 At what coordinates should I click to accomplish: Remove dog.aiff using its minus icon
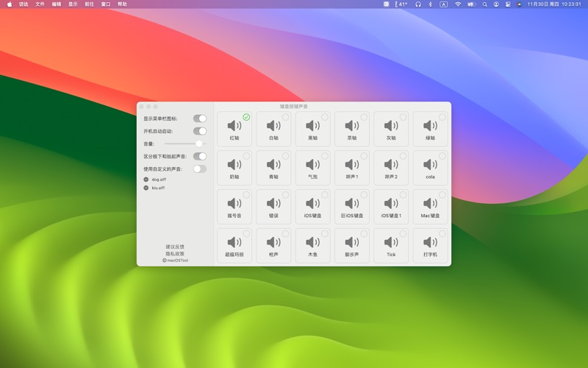pos(146,180)
